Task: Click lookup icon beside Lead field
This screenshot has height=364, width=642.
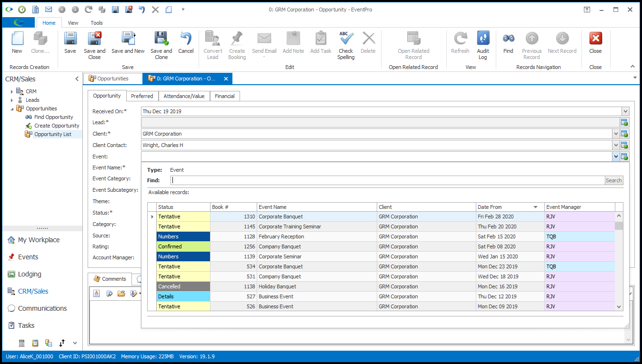Action: [x=624, y=122]
